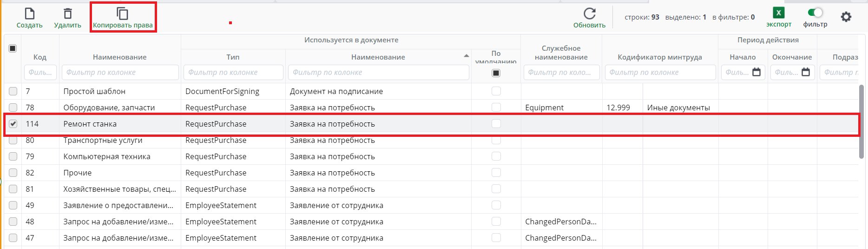Click the Обновить refresh icon
The image size is (868, 249).
(589, 14)
